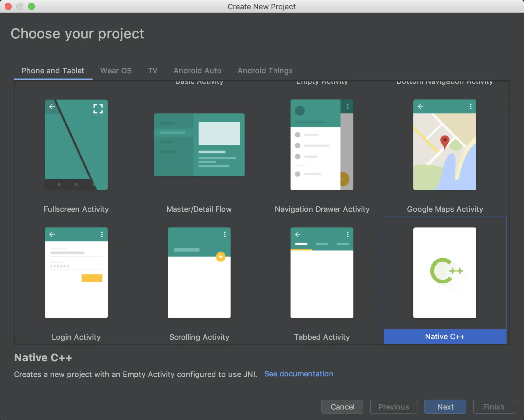
Task: Click the Previous button
Action: pyautogui.click(x=394, y=407)
